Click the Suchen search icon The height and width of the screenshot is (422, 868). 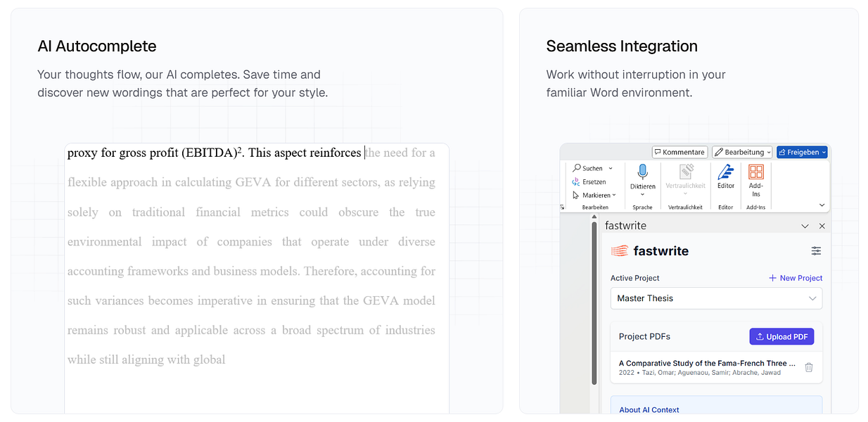pyautogui.click(x=577, y=168)
